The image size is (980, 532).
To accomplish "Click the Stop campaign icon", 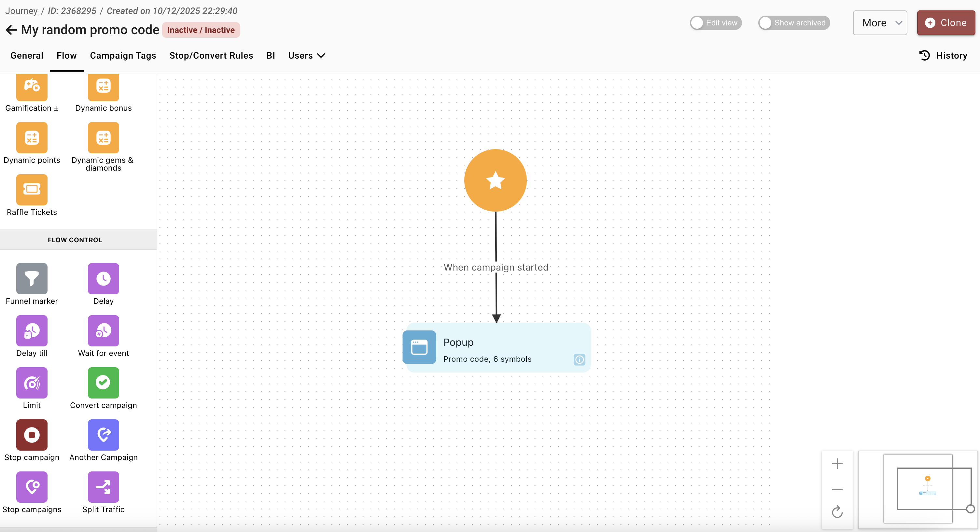I will [x=32, y=435].
